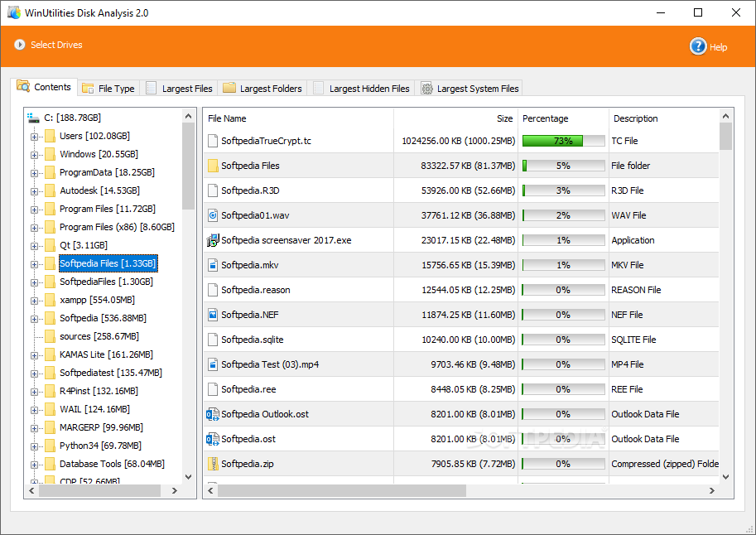Select the Softpediatest [135.47MB] tree item
This screenshot has height=535, width=756.
point(111,373)
